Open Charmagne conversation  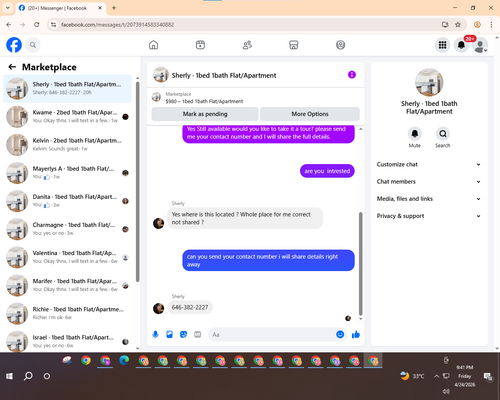click(x=67, y=229)
